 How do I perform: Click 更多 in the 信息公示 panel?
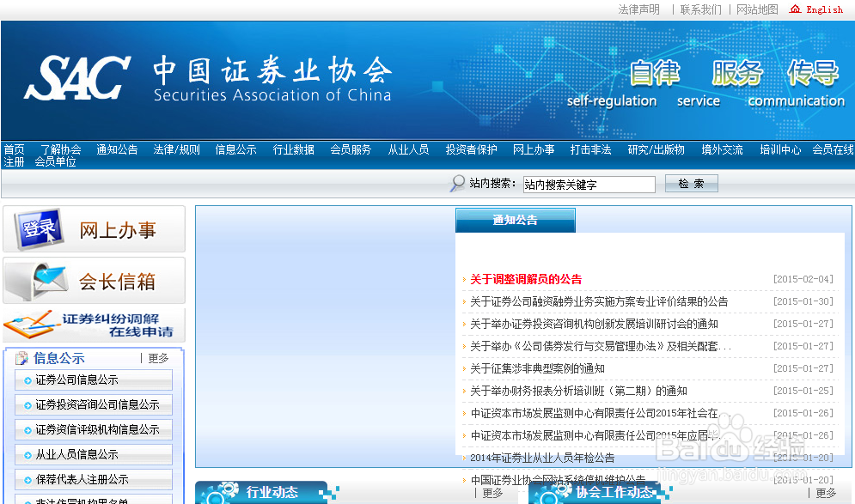click(x=158, y=358)
